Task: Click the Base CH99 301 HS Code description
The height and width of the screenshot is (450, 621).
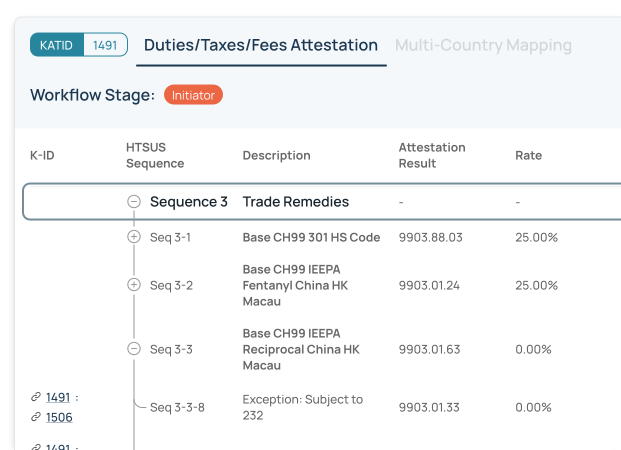Action: click(311, 237)
